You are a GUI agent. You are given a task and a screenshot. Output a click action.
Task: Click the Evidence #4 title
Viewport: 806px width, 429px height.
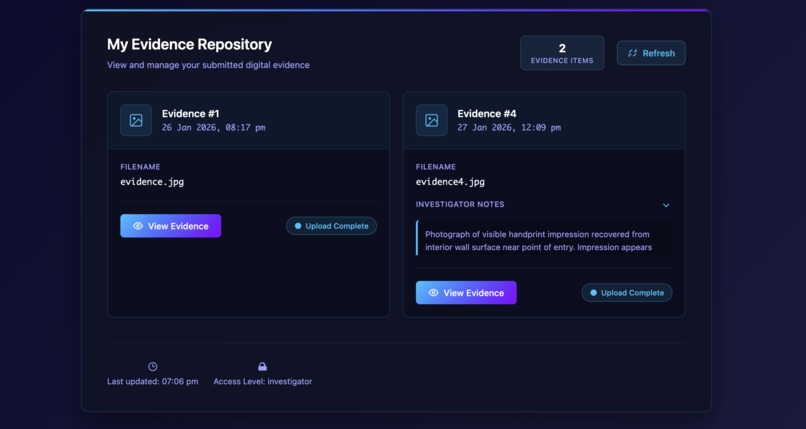[x=487, y=114]
